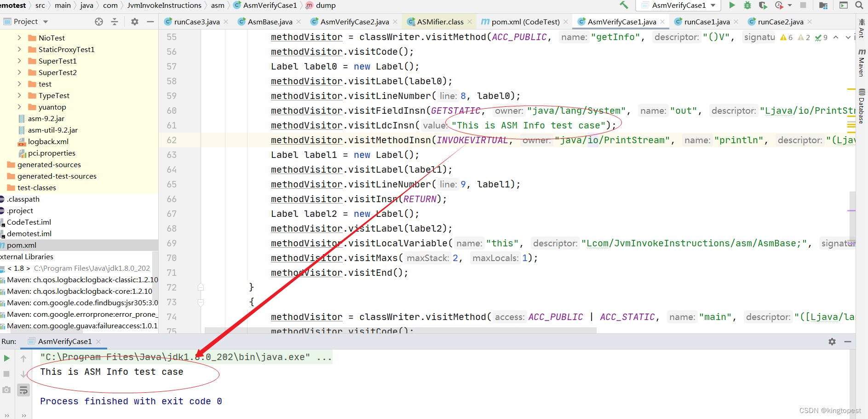Screen dimensions: 868x419
Task: Open Run console settings via gear button
Action: pos(832,341)
